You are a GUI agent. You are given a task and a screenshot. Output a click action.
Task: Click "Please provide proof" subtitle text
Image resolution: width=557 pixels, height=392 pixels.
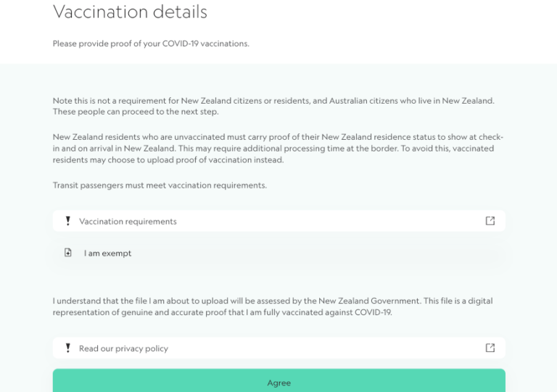(x=150, y=43)
